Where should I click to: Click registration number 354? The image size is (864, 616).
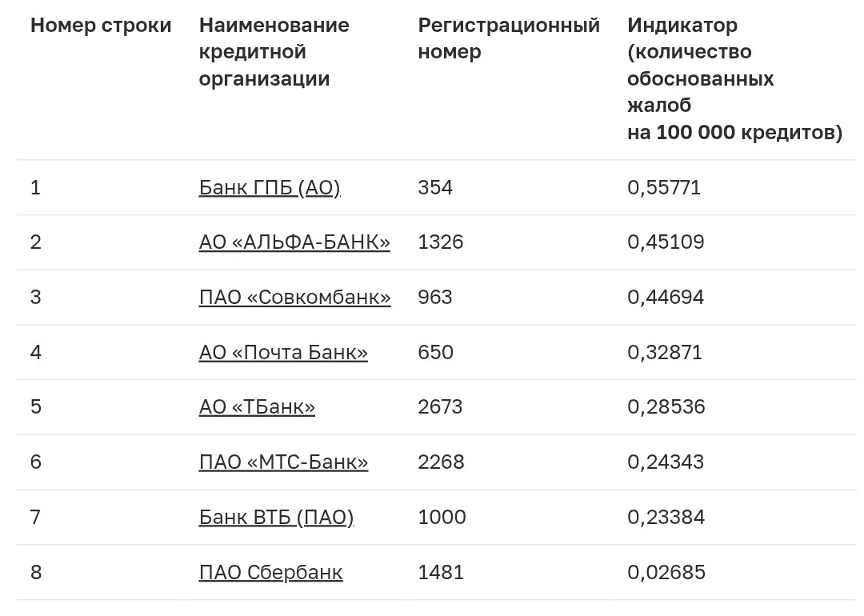tap(434, 188)
